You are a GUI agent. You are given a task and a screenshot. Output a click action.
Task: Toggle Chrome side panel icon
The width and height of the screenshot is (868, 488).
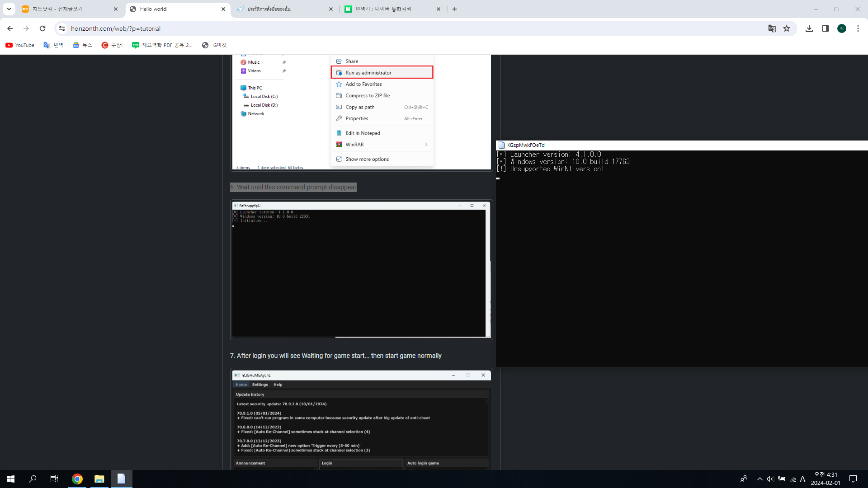point(825,28)
